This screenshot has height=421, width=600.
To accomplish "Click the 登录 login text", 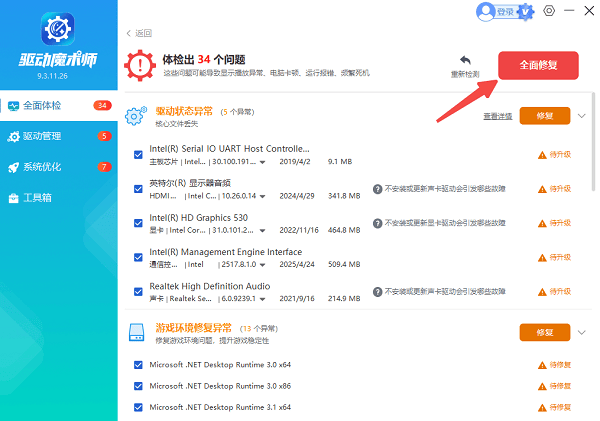I will tap(505, 12).
